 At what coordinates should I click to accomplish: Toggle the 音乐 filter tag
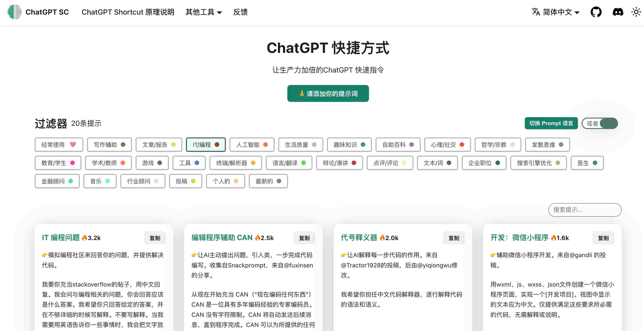(100, 181)
